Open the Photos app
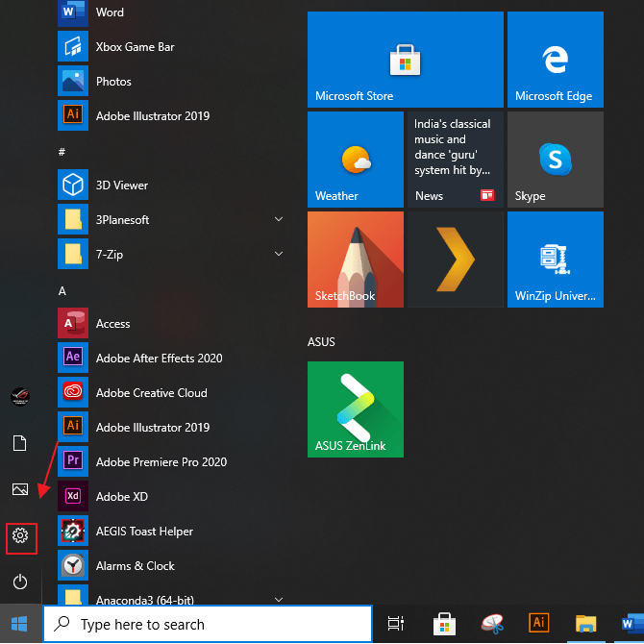Image resolution: width=644 pixels, height=644 pixels. coord(170,82)
